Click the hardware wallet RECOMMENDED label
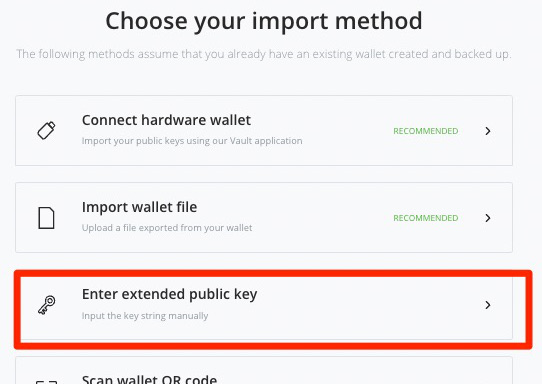This screenshot has height=384, width=542. pos(426,131)
